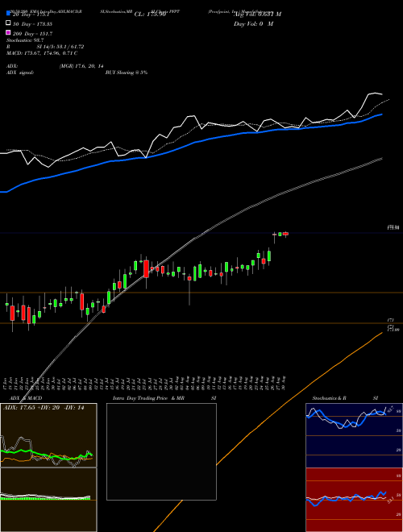Open the ADX indicator chart thumbnail
This screenshot has width=403, height=532.
pos(48,435)
